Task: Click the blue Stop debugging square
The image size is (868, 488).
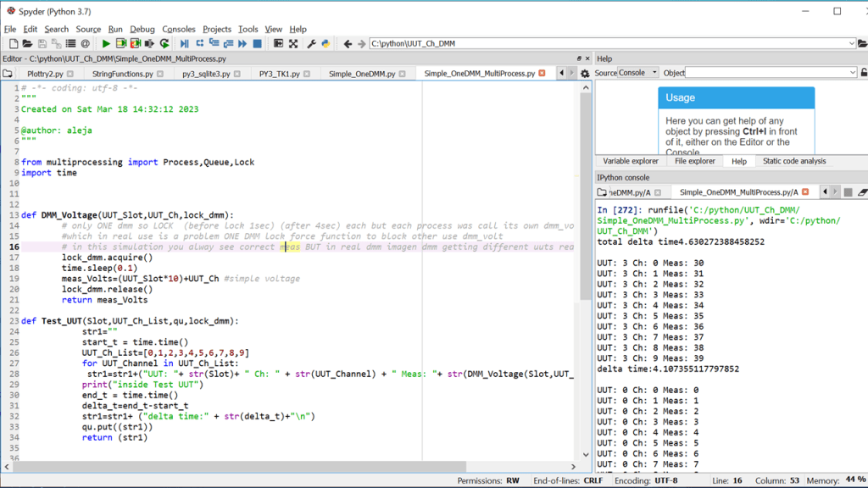Action: [x=258, y=43]
